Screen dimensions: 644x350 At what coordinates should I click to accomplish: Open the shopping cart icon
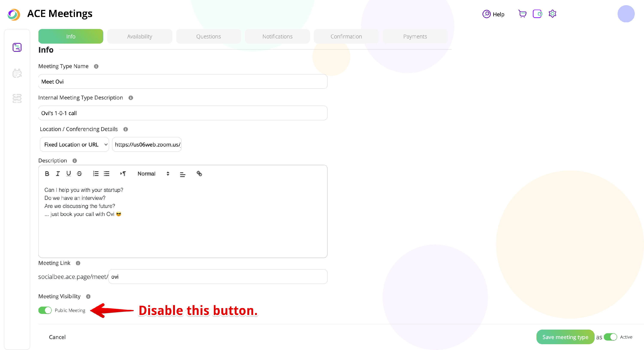[x=522, y=14]
